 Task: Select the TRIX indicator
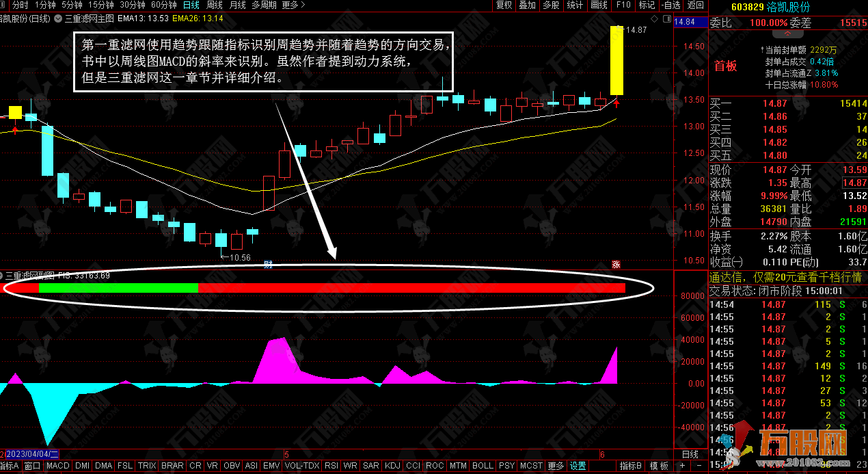(x=147, y=466)
